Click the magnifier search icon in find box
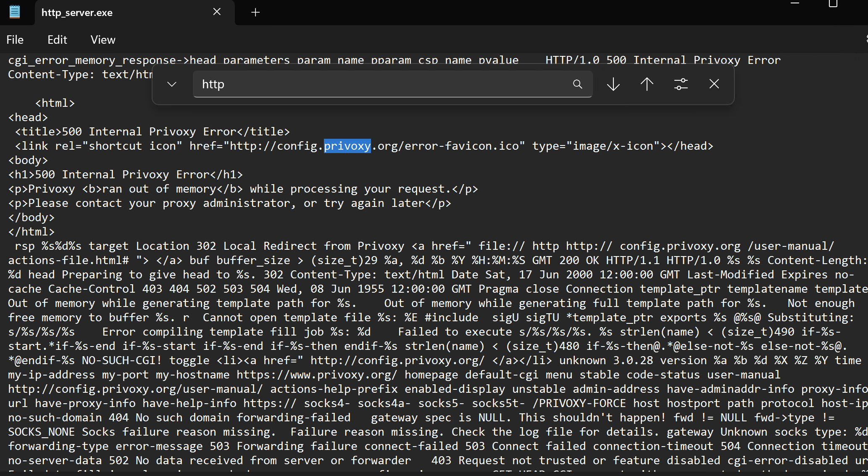868x476 pixels. tap(577, 84)
